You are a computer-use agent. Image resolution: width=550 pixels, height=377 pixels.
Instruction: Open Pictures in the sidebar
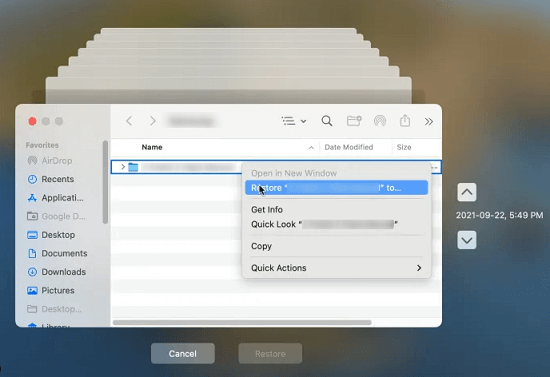tap(58, 291)
